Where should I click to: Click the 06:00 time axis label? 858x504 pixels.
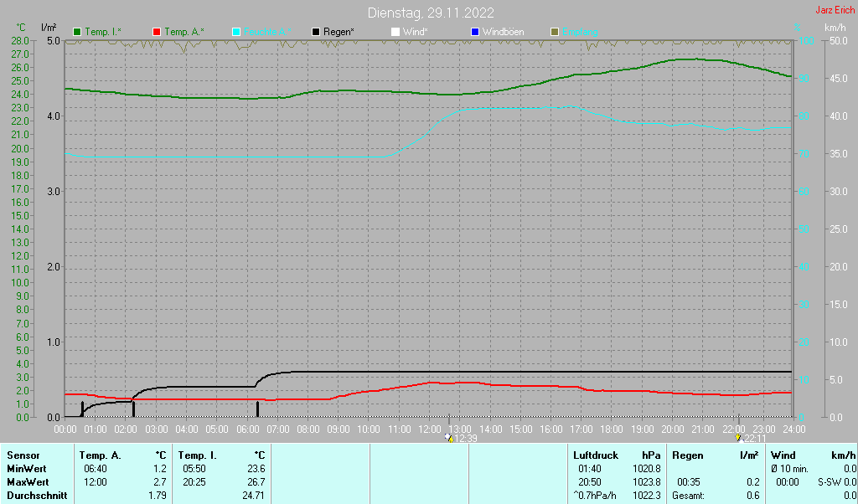247,429
